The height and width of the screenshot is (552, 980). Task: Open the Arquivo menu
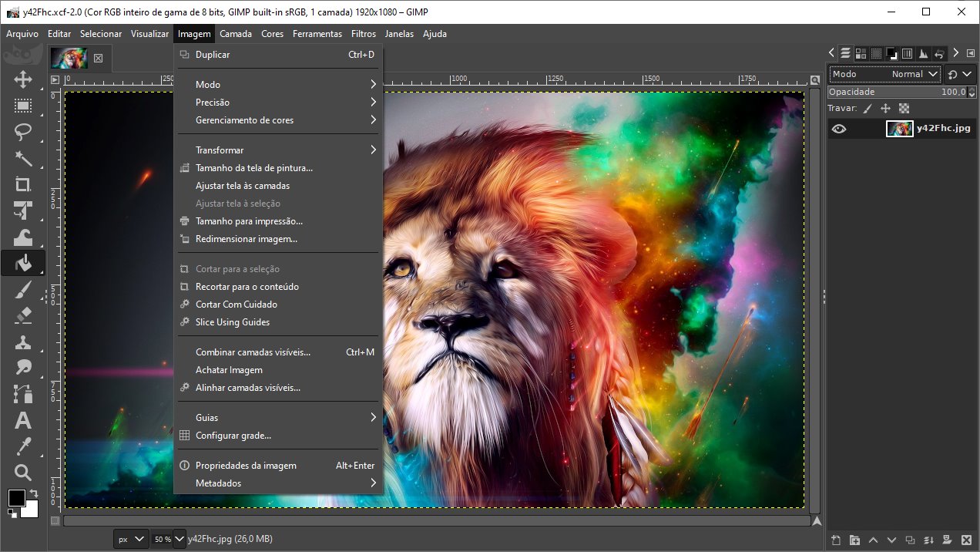pyautogui.click(x=22, y=34)
